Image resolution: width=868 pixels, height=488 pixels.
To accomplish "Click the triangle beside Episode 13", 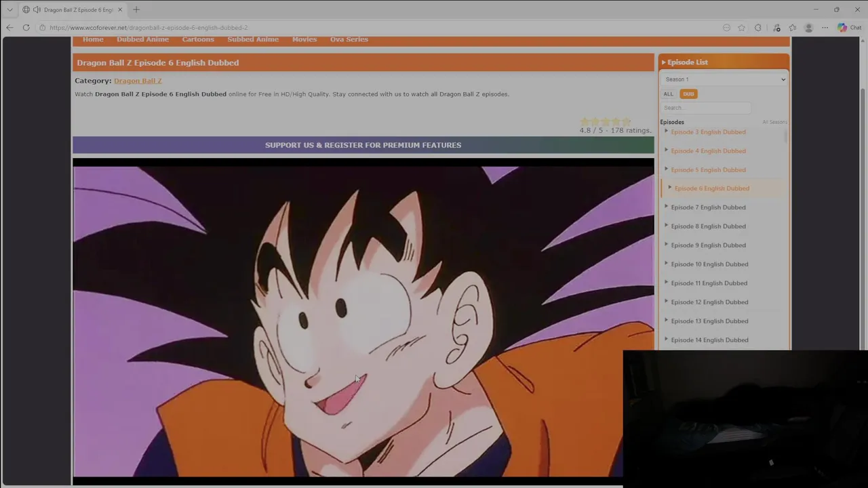I will tap(666, 320).
